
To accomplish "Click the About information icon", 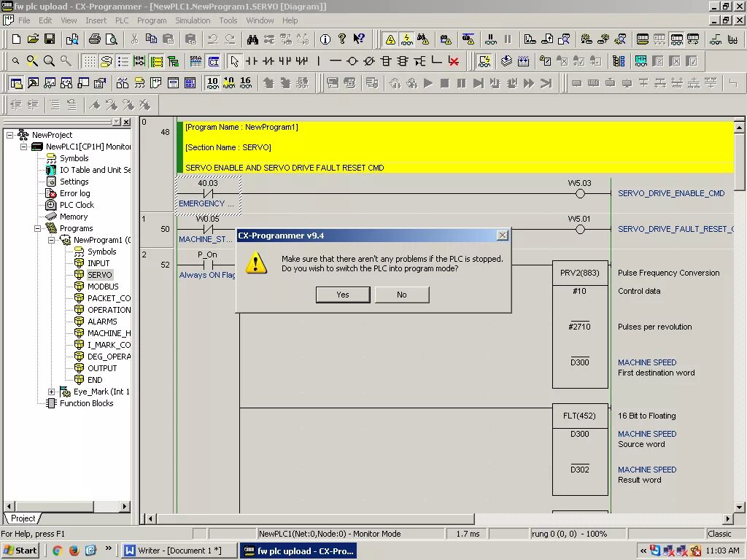I will click(x=325, y=39).
